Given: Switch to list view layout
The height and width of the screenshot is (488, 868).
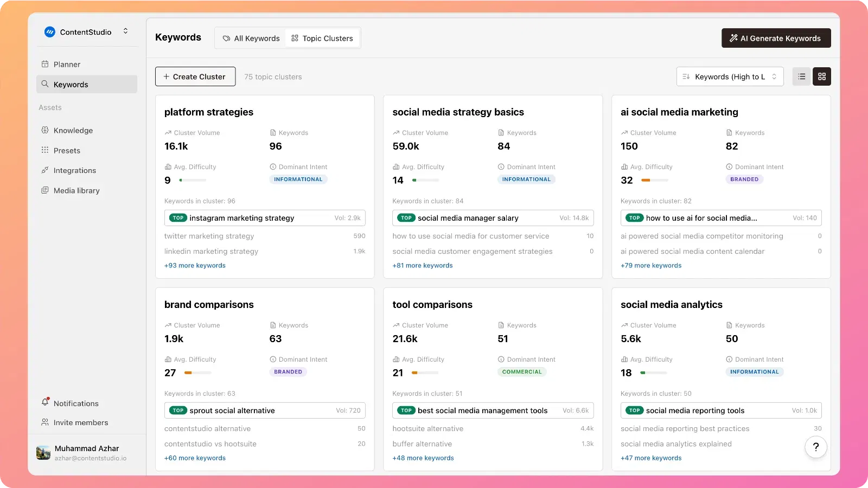Looking at the screenshot, I should pyautogui.click(x=801, y=76).
